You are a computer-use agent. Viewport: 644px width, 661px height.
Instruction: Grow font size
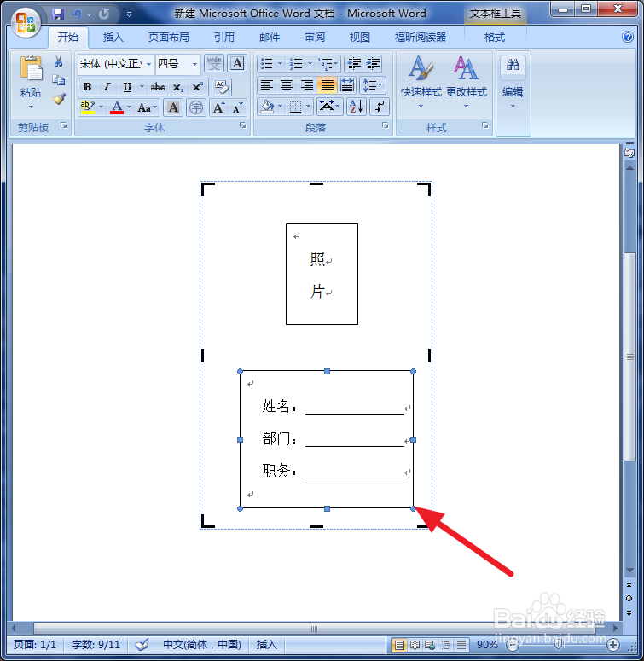218,107
